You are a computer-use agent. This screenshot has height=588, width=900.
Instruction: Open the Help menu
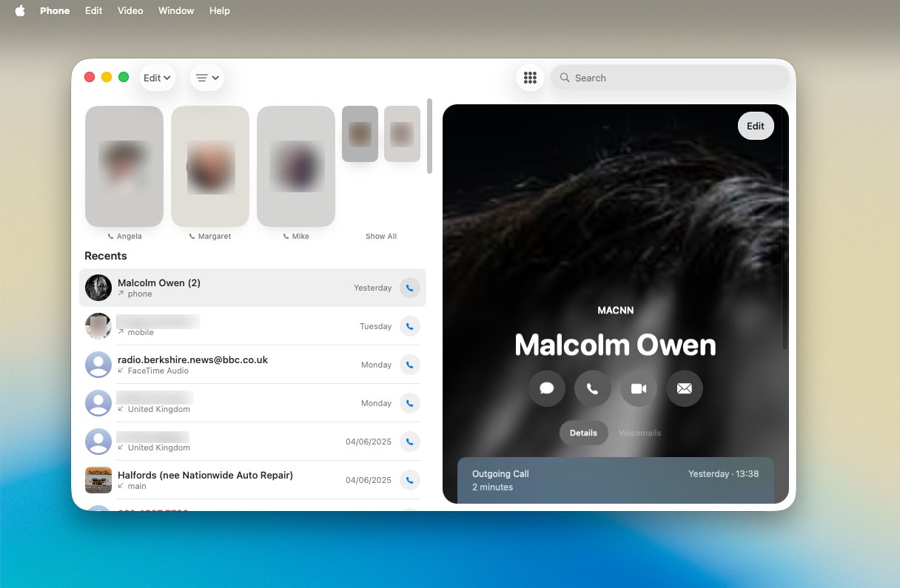(220, 10)
